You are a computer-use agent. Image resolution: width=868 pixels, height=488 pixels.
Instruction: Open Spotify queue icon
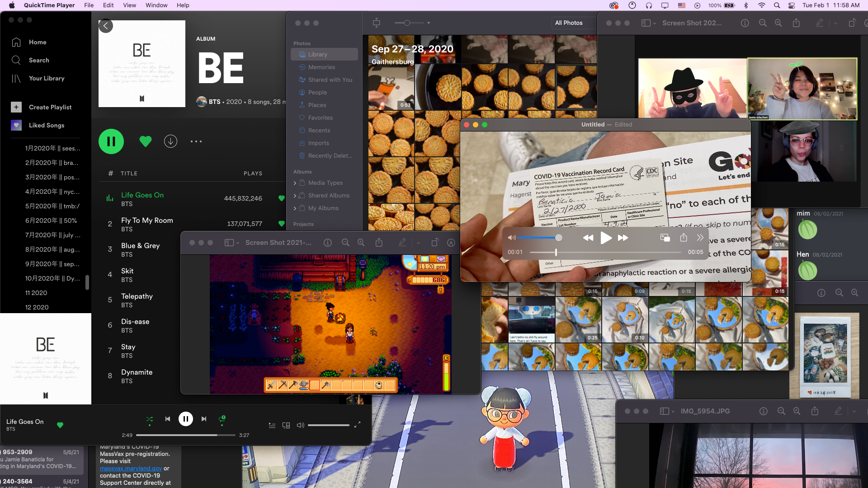pyautogui.click(x=272, y=425)
